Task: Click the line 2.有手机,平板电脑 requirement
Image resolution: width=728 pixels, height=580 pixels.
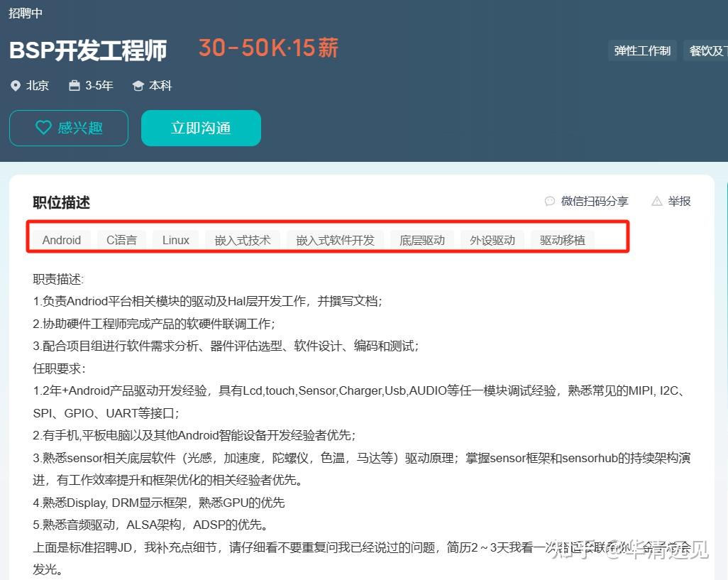Action: (194, 436)
